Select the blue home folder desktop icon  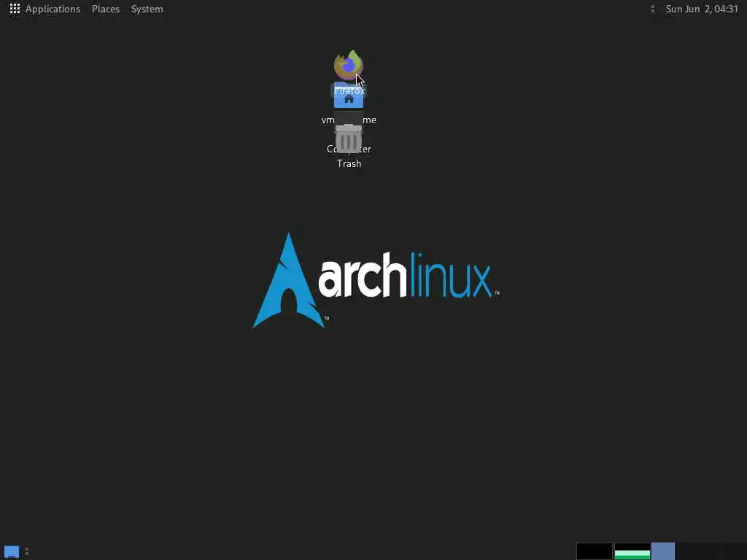[x=349, y=97]
